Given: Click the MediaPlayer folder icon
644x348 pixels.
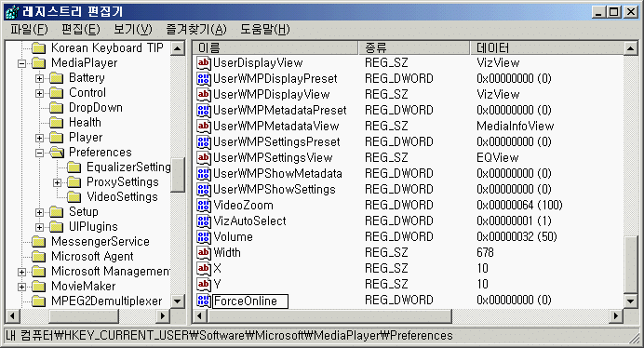Looking at the screenshot, I should (38, 63).
